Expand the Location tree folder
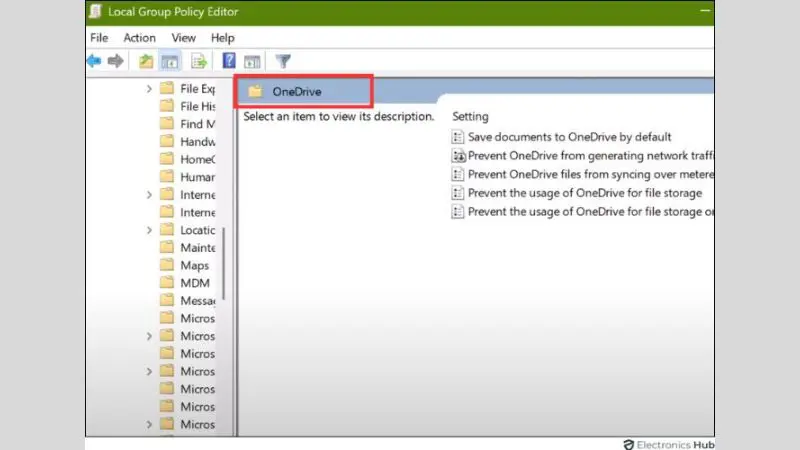Image resolution: width=800 pixels, height=450 pixels. coord(149,230)
